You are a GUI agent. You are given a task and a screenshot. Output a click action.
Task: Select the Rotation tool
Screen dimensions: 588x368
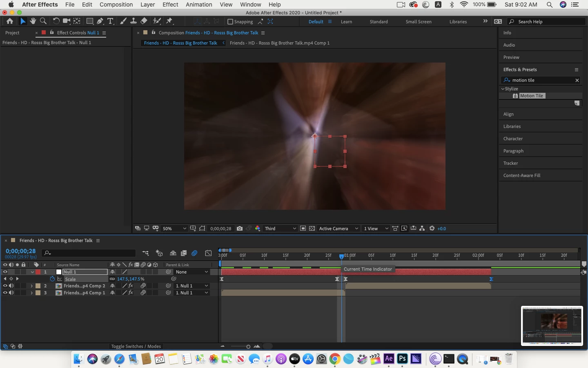pyautogui.click(x=56, y=21)
